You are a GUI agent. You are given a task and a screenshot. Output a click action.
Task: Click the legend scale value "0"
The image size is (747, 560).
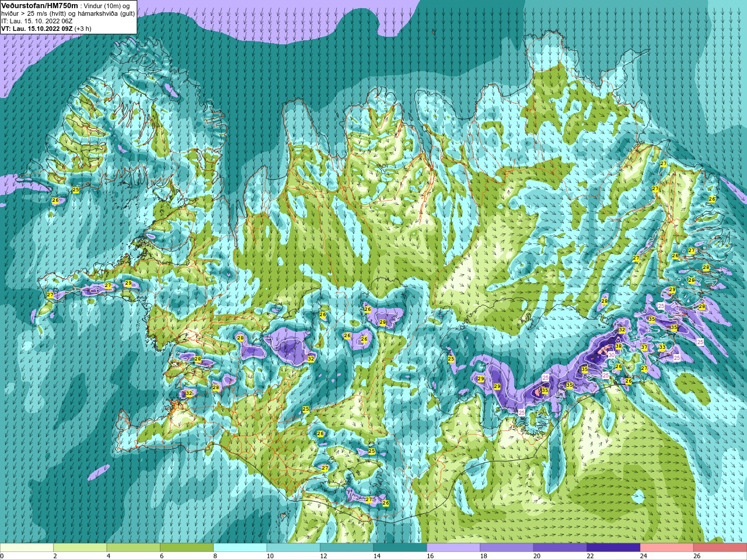(x=2, y=556)
